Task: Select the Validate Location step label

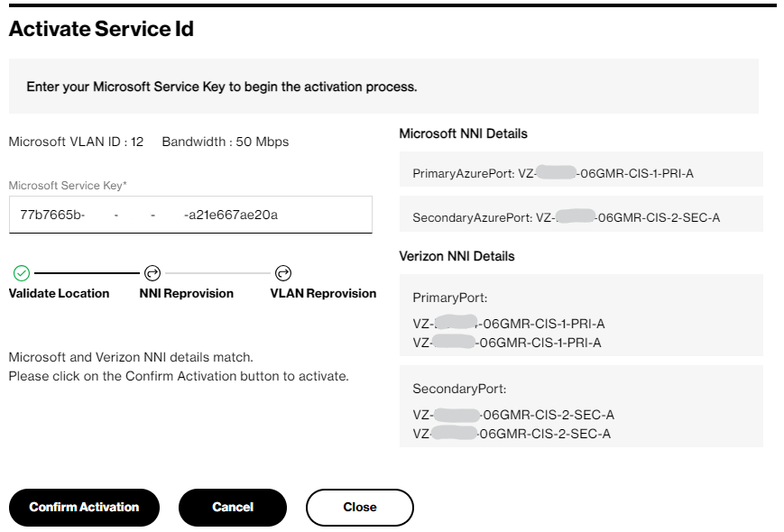Action: (59, 293)
